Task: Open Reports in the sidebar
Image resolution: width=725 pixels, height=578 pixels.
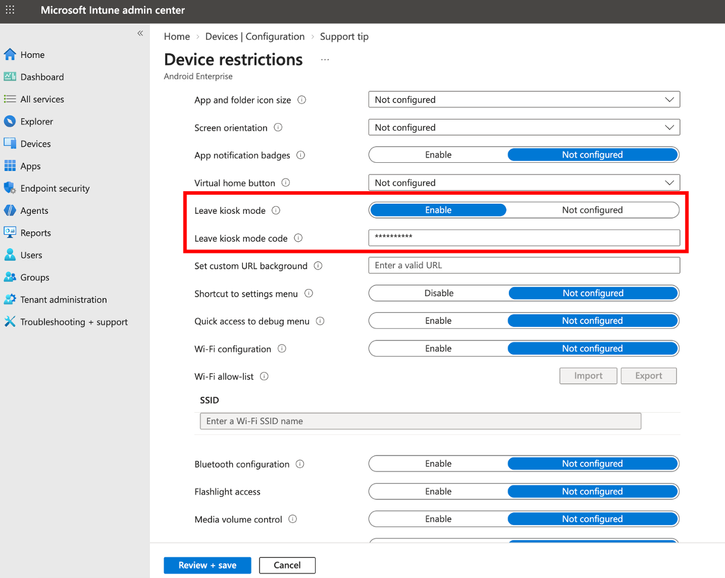Action: click(x=36, y=233)
